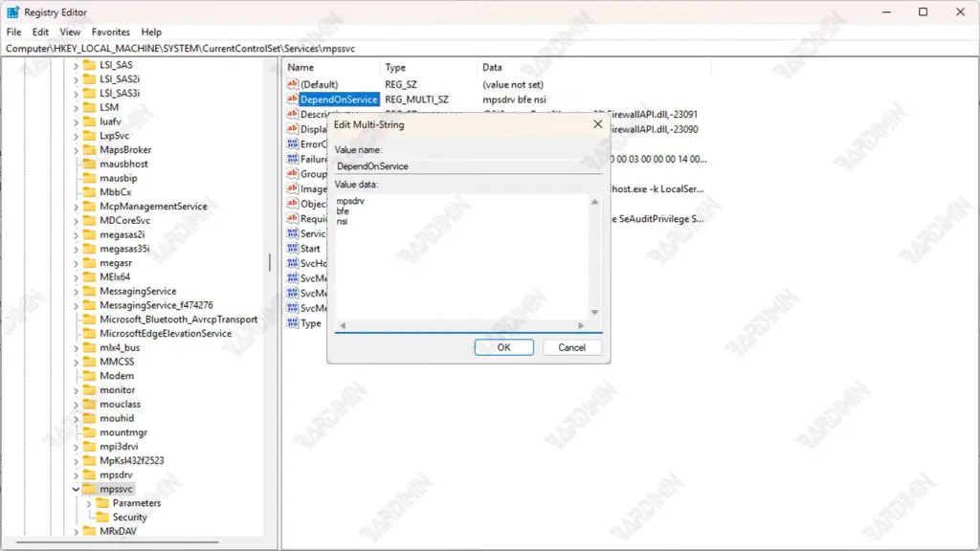
Task: Select the mouclass tree key
Action: point(120,405)
